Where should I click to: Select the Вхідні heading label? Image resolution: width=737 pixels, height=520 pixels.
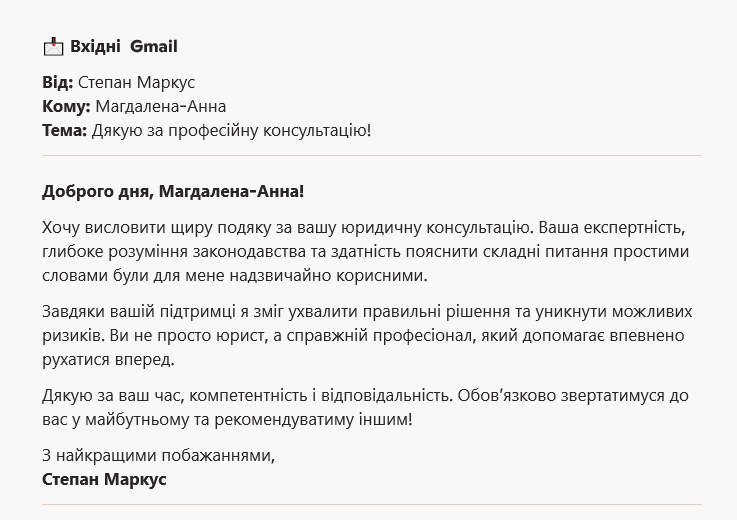[x=95, y=47]
